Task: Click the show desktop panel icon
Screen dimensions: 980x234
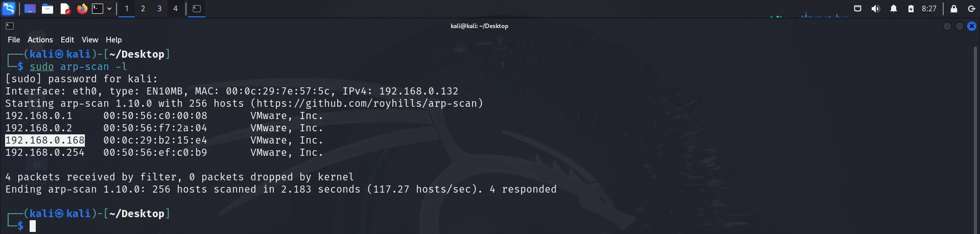Action: [x=30, y=9]
